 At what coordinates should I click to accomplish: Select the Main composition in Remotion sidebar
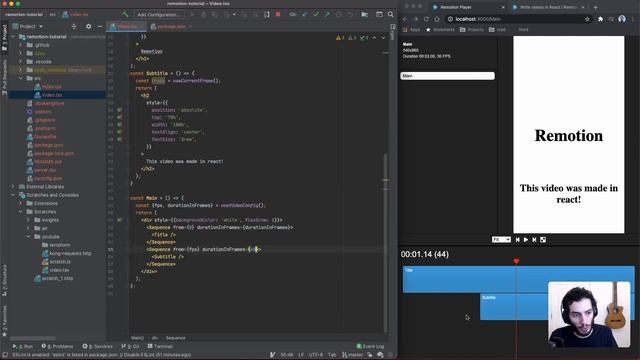pyautogui.click(x=447, y=76)
